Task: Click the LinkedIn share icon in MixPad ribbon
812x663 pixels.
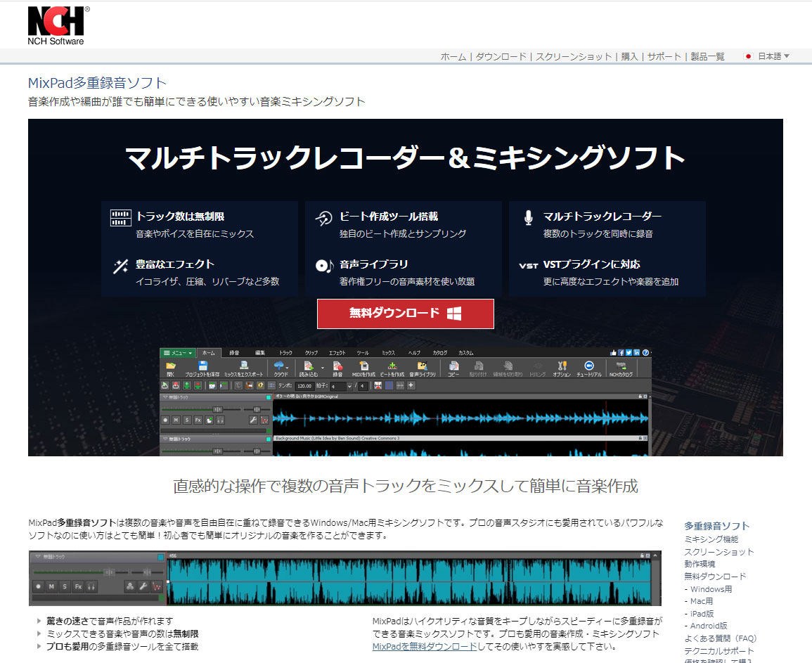Action: pos(636,353)
